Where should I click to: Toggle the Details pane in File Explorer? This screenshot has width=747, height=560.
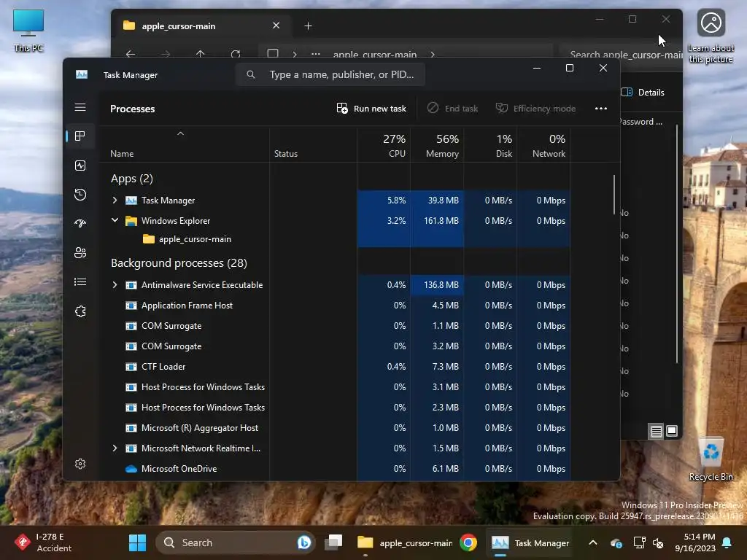pyautogui.click(x=643, y=93)
